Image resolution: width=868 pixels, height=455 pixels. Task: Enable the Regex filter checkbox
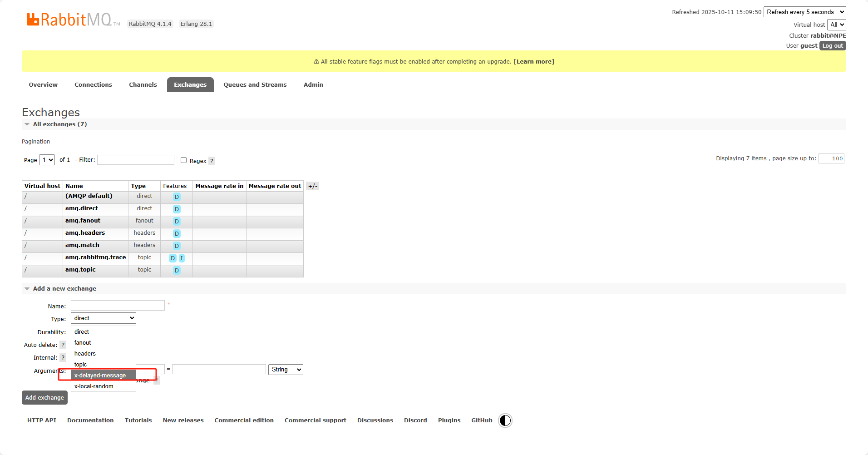tap(184, 160)
